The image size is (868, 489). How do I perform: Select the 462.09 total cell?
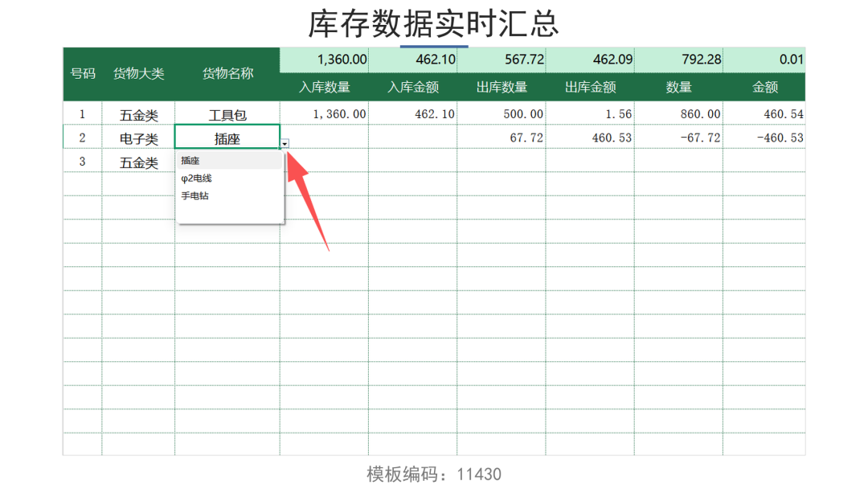[590, 60]
